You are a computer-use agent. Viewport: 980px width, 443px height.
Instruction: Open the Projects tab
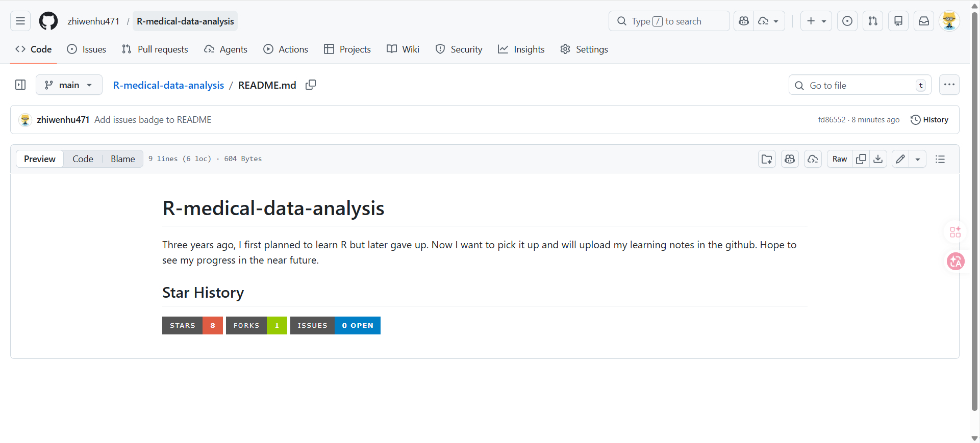coord(347,49)
